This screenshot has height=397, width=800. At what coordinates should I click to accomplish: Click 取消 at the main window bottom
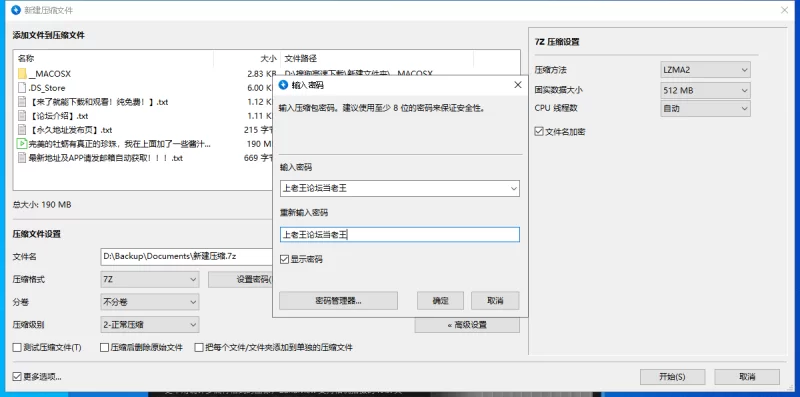747,377
